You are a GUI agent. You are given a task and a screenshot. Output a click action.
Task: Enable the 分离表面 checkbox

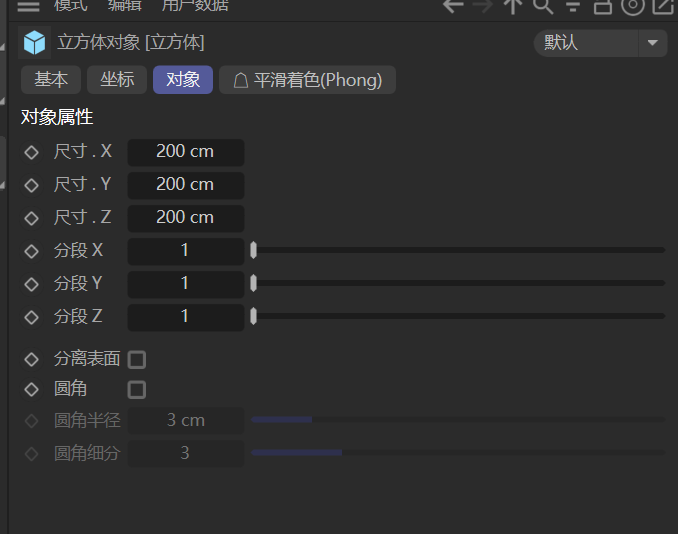click(137, 360)
